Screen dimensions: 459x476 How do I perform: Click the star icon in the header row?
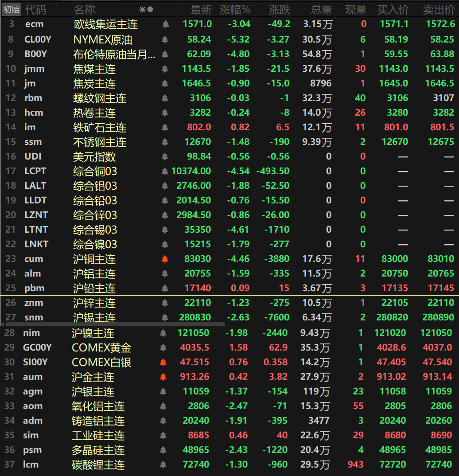click(142, 9)
